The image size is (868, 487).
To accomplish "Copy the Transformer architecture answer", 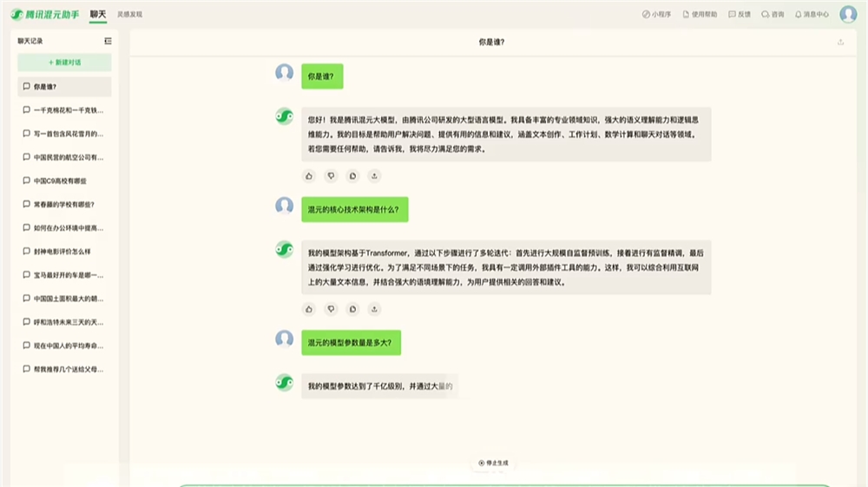I will (x=352, y=309).
